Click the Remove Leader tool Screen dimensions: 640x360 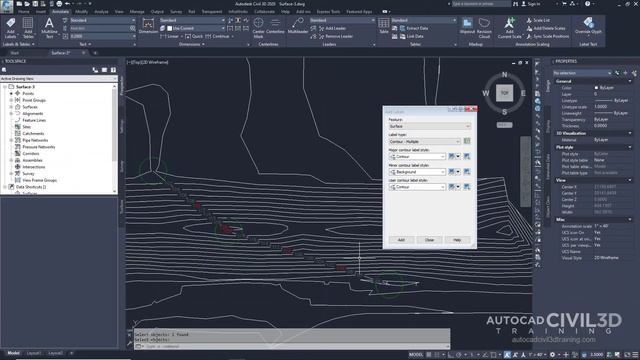click(335, 36)
